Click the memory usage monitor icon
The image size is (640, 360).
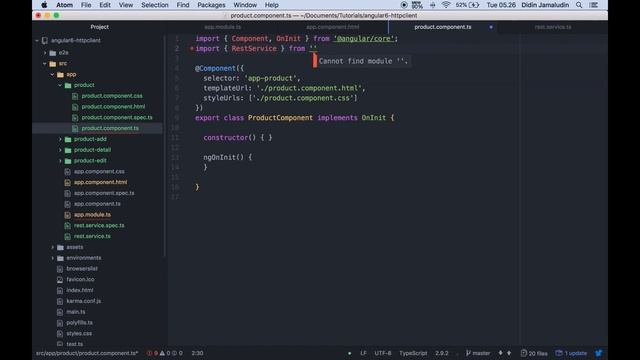pyautogui.click(x=417, y=5)
